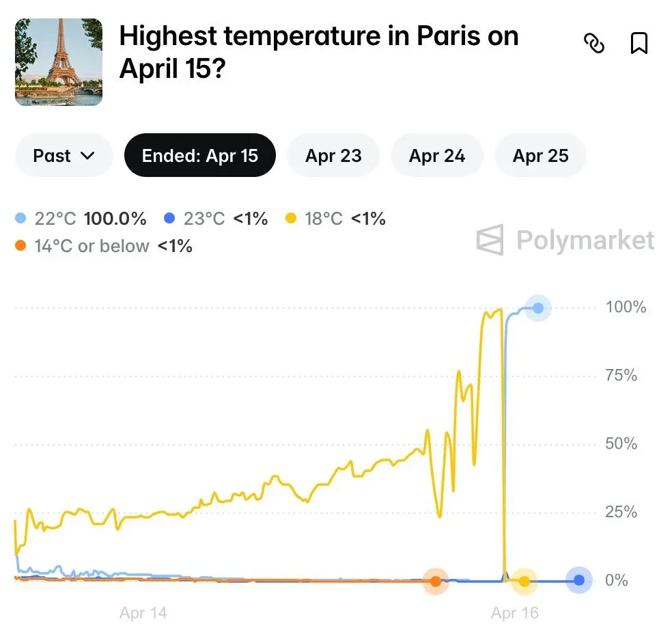Click the 18°C yellow legend dot

pos(291,219)
